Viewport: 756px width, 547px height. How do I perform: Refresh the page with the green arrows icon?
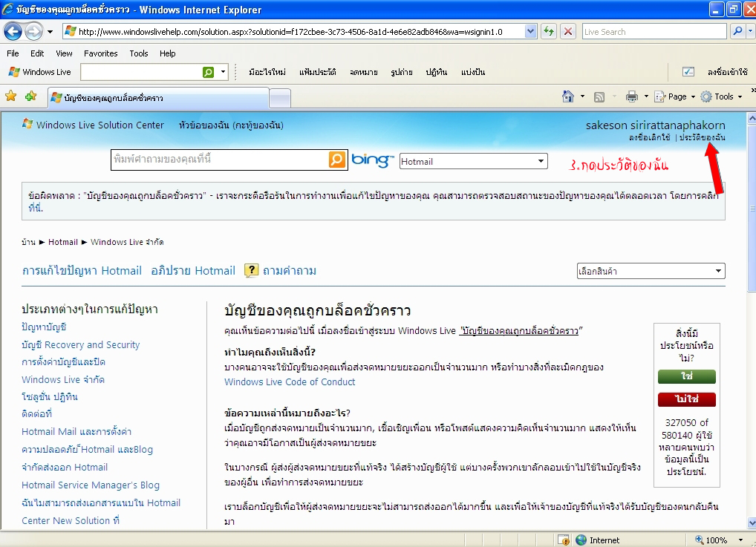[x=549, y=32]
